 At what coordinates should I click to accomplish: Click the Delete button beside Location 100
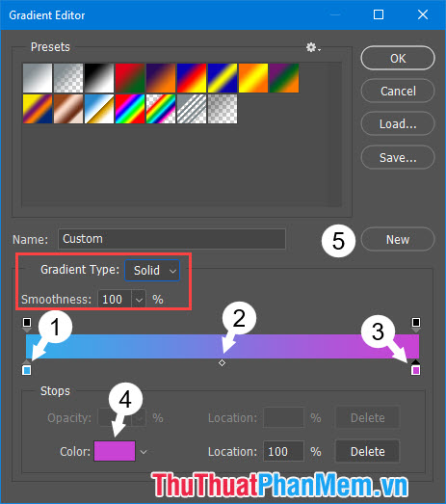pos(368,452)
